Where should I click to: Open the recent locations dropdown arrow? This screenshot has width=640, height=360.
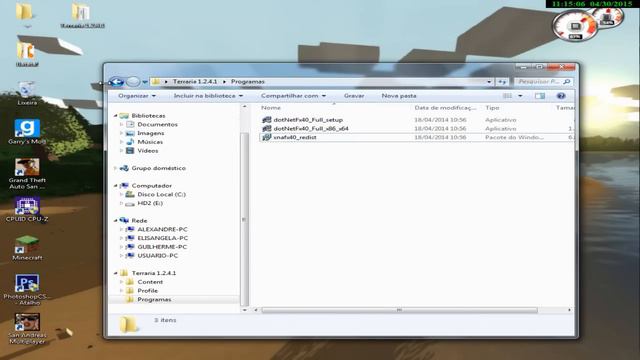click(145, 82)
